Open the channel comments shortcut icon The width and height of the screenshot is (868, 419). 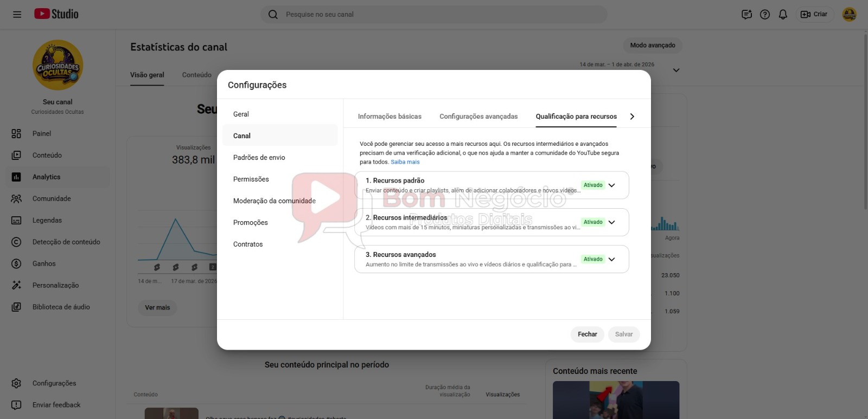click(746, 15)
